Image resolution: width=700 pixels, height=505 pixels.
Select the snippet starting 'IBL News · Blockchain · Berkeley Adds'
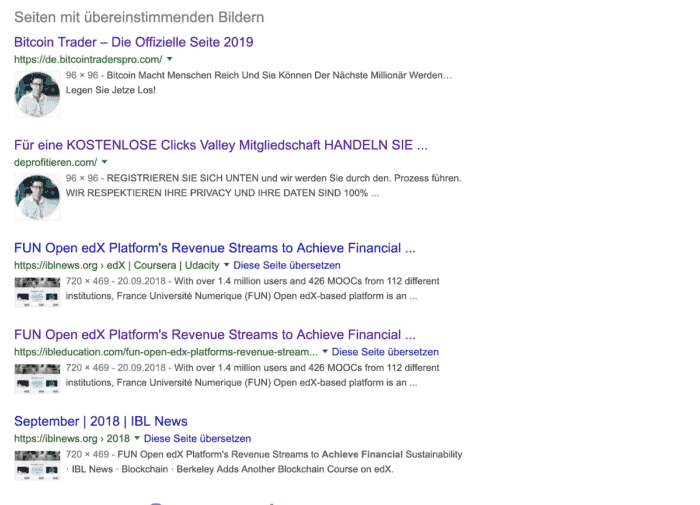pyautogui.click(x=229, y=469)
